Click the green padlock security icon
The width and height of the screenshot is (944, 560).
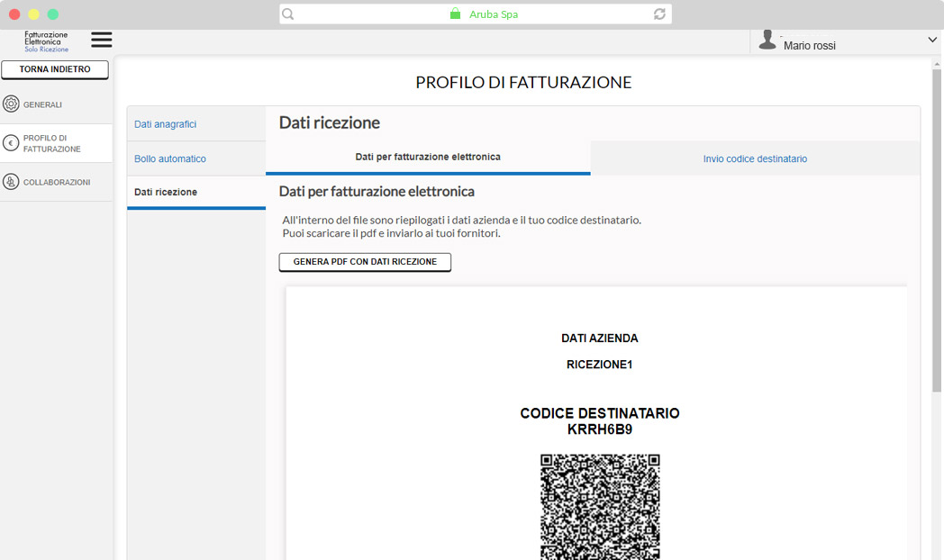[x=455, y=14]
